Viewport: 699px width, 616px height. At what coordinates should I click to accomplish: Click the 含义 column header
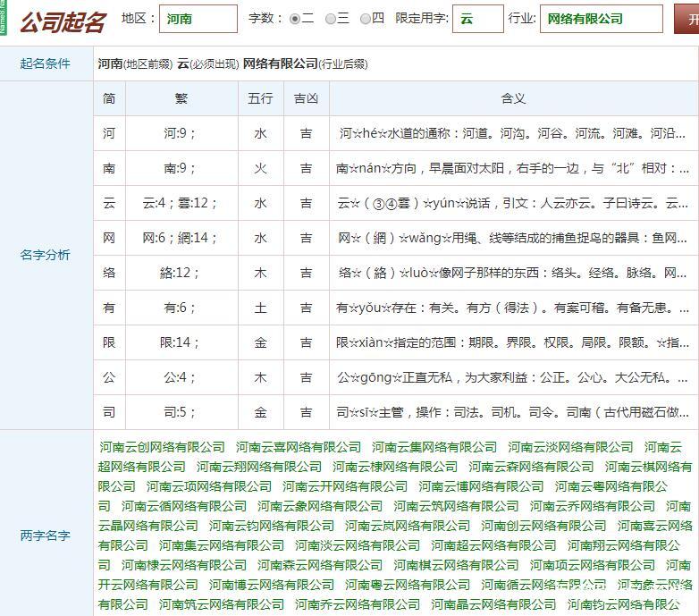point(514,98)
